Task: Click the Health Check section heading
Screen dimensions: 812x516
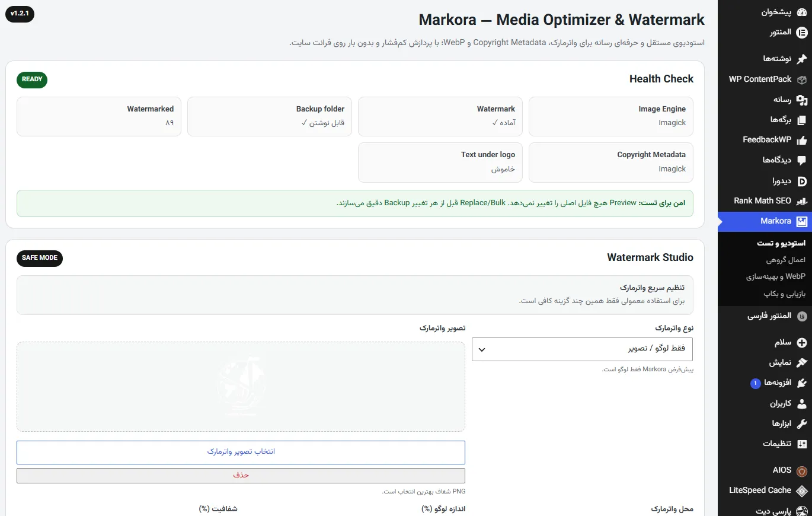Action: [x=661, y=79]
